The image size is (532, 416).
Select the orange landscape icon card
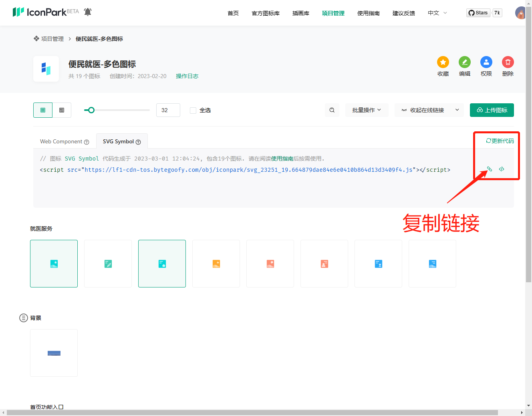[270, 263]
